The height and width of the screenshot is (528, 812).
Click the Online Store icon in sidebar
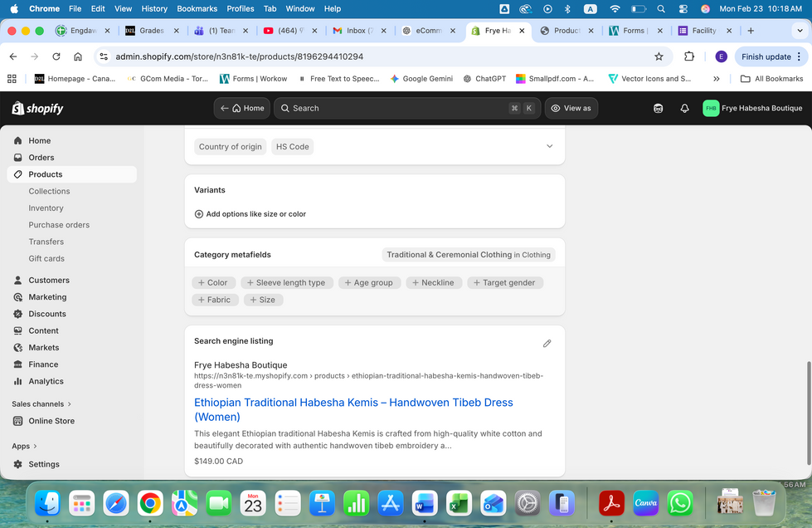click(x=18, y=421)
